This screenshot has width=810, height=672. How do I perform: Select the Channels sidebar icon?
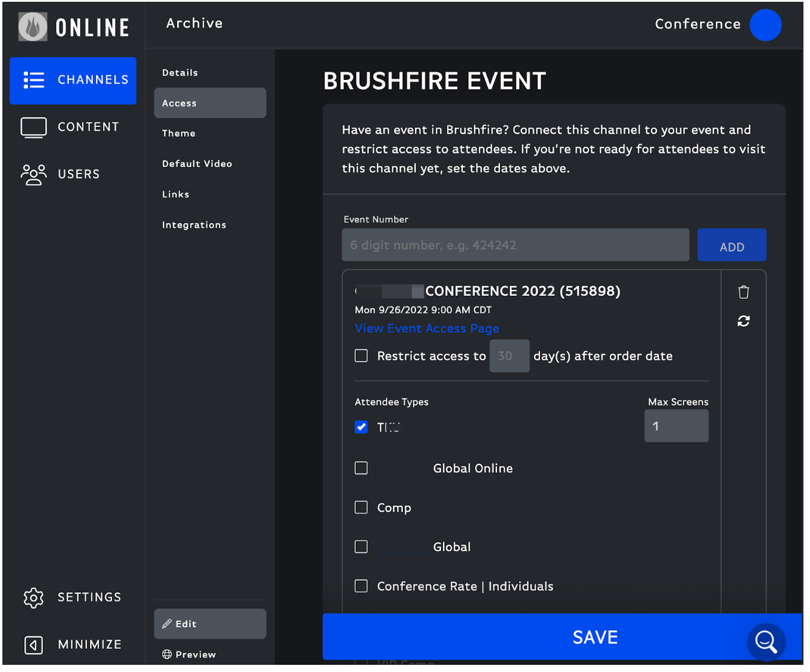tap(34, 80)
